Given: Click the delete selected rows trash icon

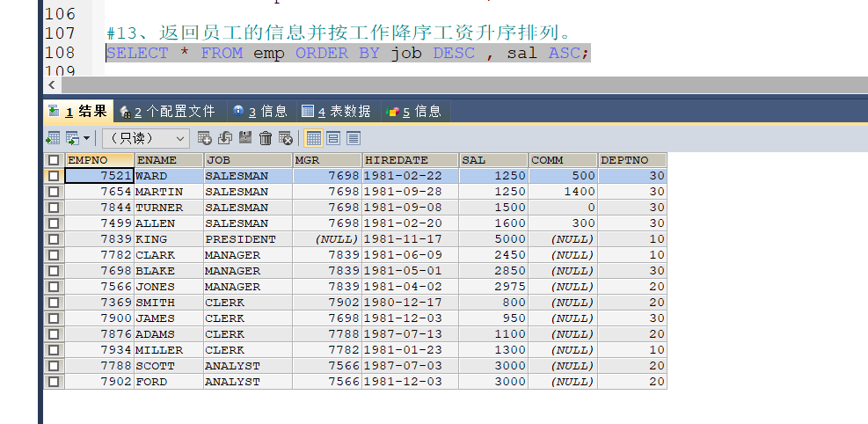Looking at the screenshot, I should click(266, 138).
